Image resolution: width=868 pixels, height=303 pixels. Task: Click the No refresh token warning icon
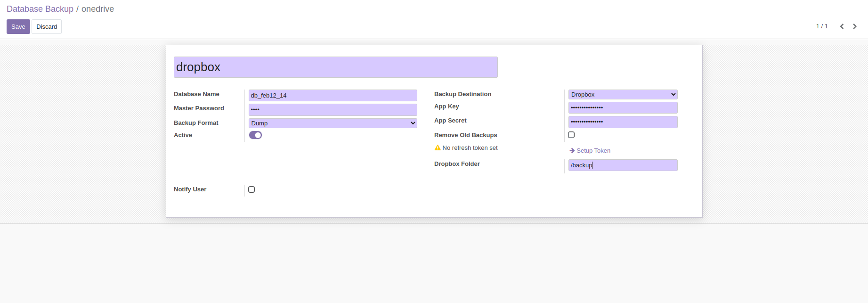pyautogui.click(x=438, y=148)
